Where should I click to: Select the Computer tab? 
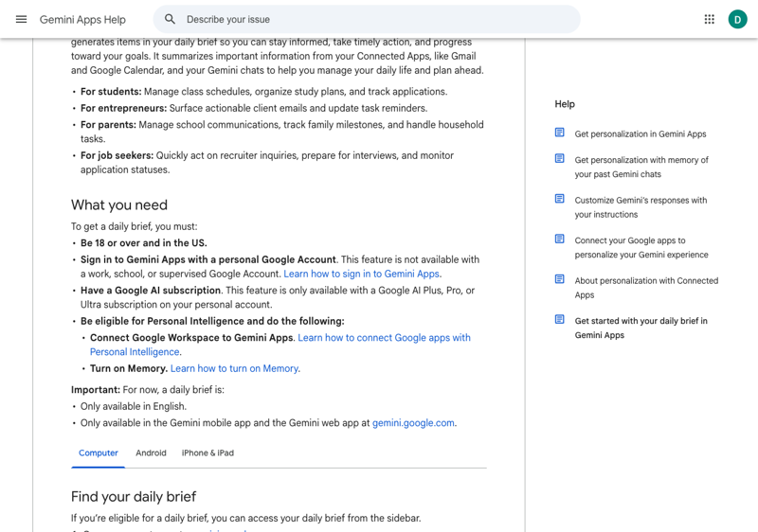pyautogui.click(x=99, y=452)
